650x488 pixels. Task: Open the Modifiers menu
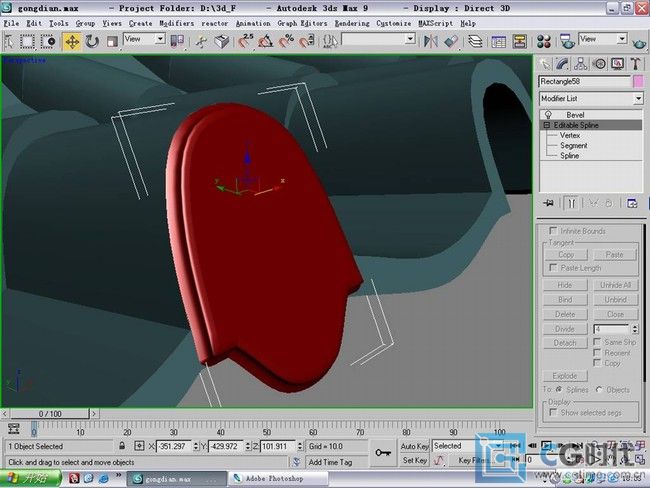click(x=177, y=24)
